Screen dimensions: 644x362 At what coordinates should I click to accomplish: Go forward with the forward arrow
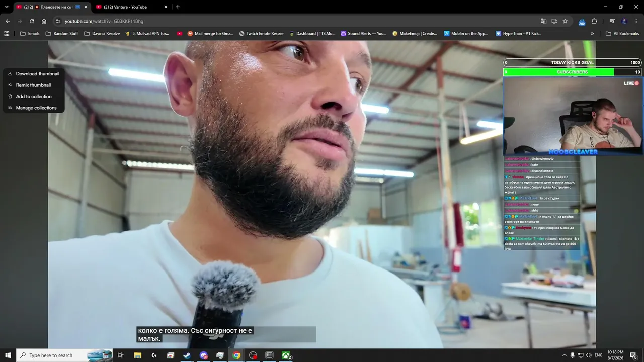[20, 21]
